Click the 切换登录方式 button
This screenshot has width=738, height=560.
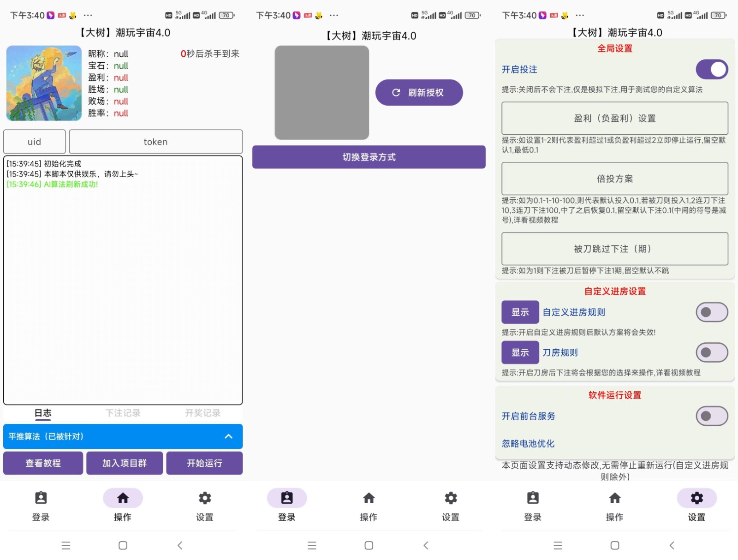(369, 157)
